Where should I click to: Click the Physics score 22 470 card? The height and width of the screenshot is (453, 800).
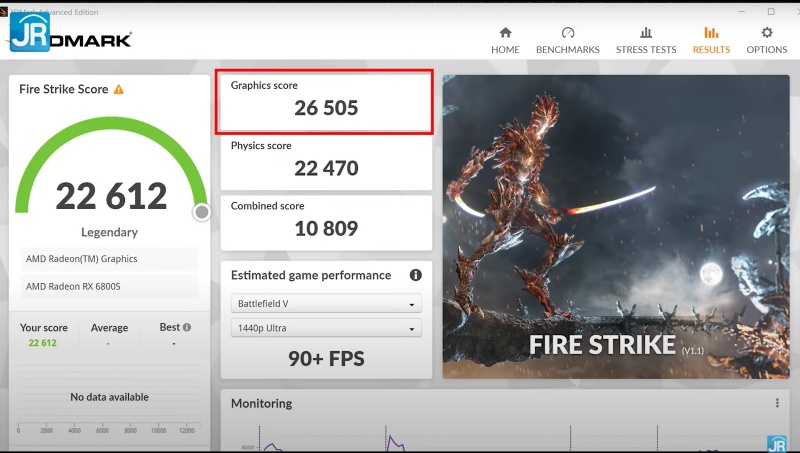326,162
